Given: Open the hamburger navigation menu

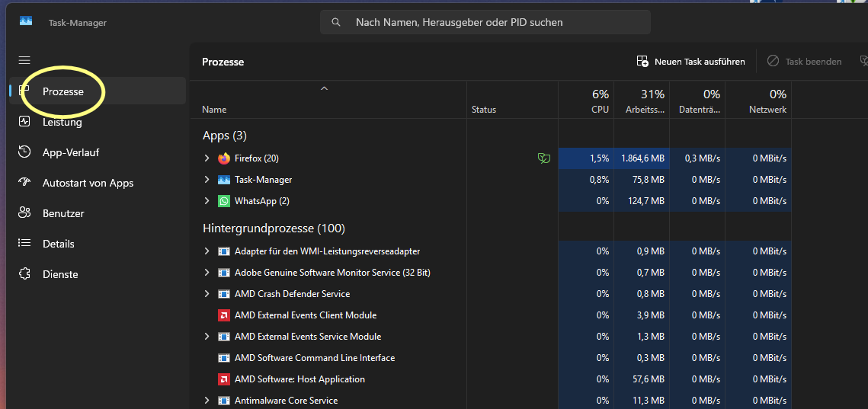Looking at the screenshot, I should coord(24,60).
